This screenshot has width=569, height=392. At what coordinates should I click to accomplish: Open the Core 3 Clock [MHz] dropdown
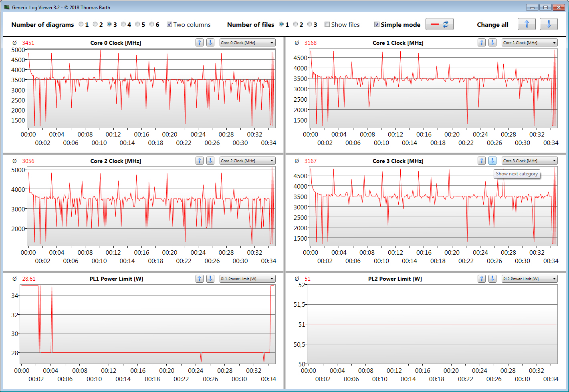click(x=529, y=161)
